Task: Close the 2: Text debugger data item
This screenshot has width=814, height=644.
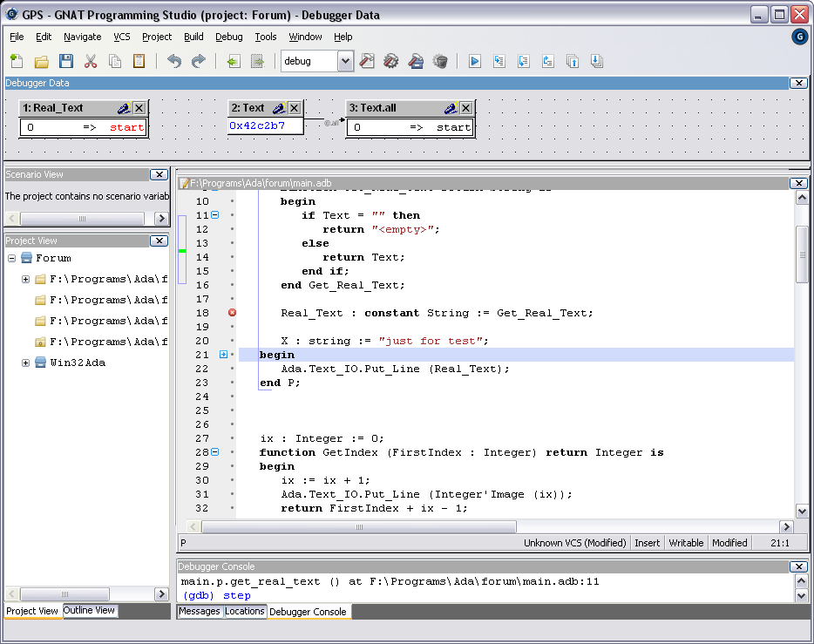Action: [x=295, y=108]
